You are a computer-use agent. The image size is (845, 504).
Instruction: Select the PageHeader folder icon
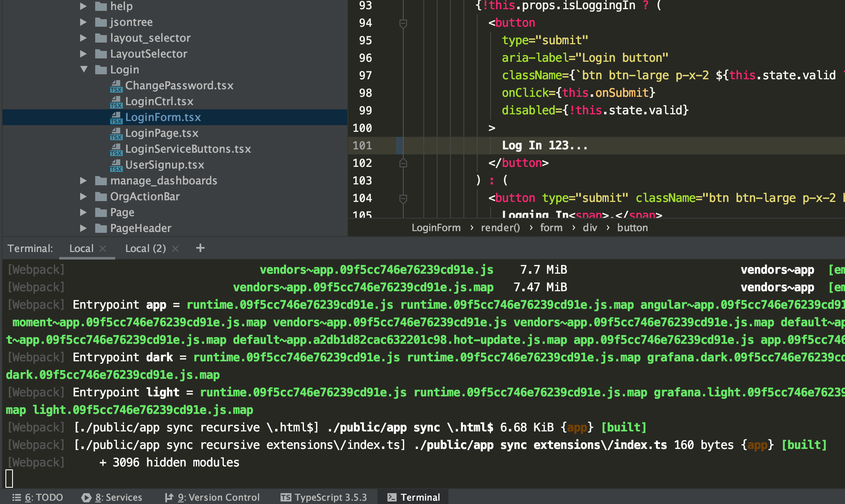[x=101, y=228]
